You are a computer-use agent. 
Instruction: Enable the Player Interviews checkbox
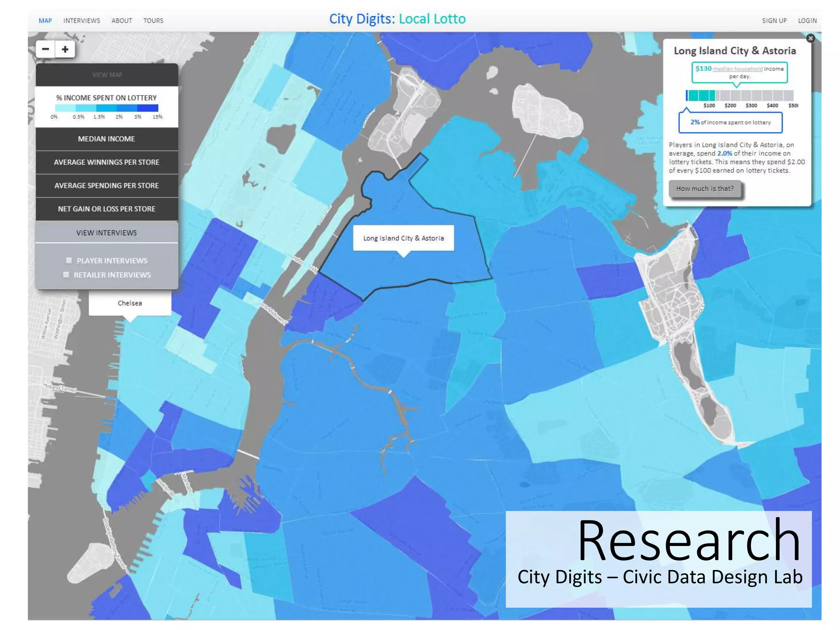tap(69, 260)
